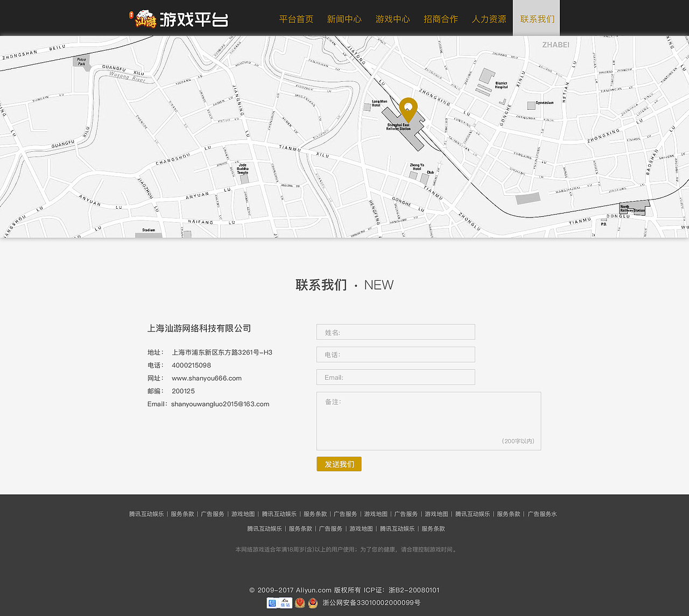Click phone number 4000215098

tap(191, 365)
